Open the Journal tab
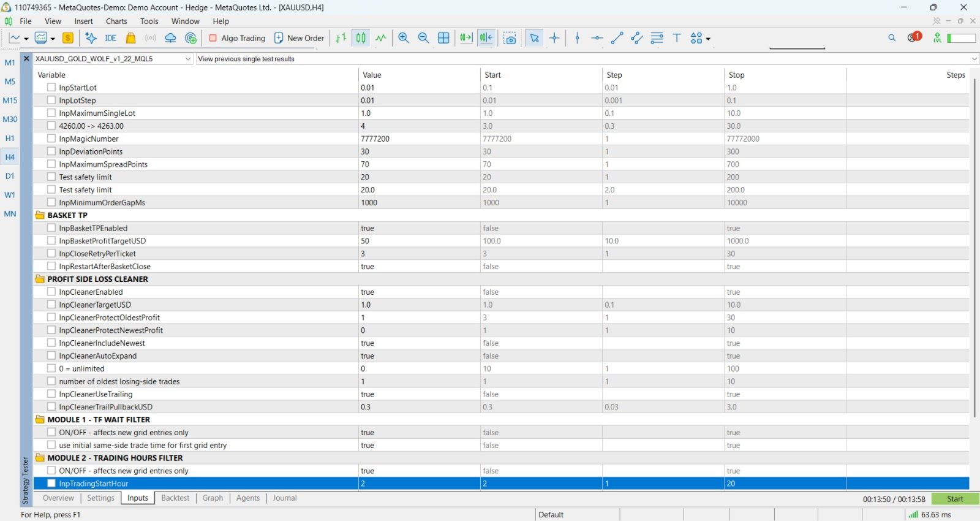980x521 pixels. pos(285,498)
